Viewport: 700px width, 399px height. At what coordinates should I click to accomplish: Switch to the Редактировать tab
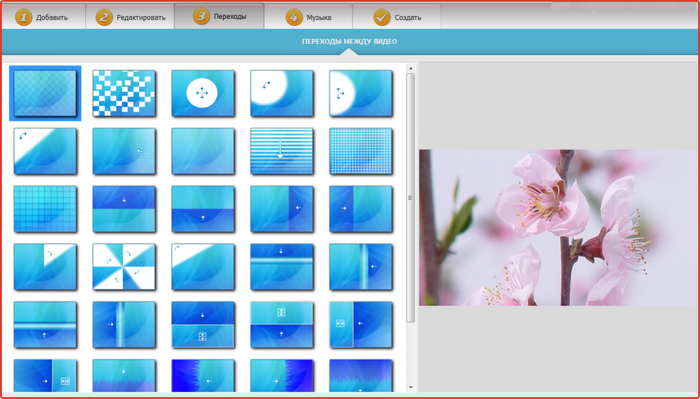130,17
